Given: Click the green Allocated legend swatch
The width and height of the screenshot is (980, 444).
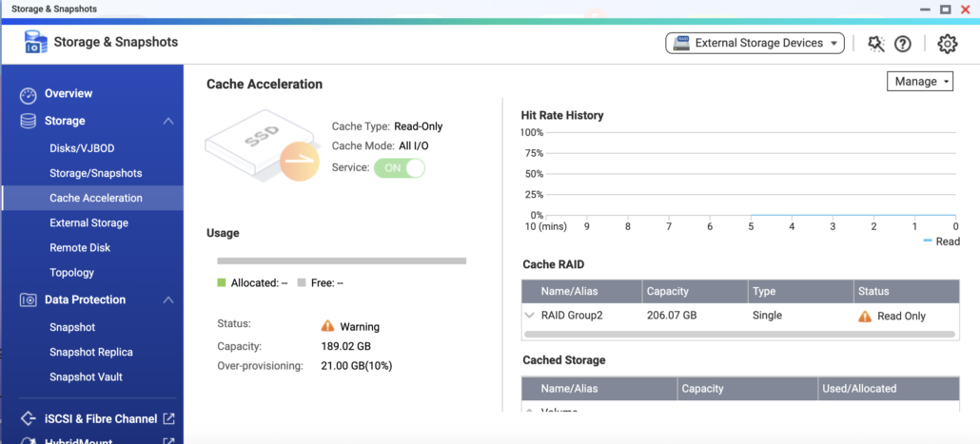Looking at the screenshot, I should (x=222, y=283).
